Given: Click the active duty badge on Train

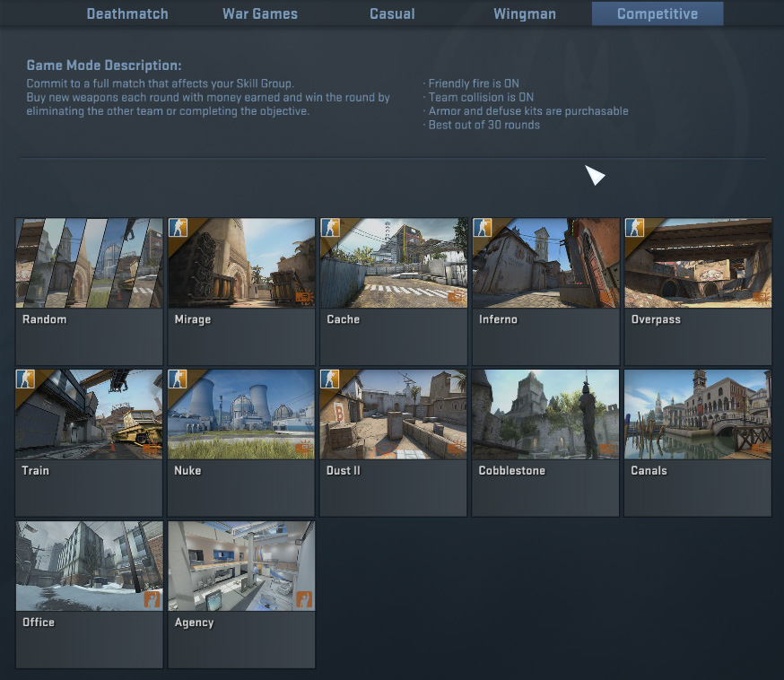Looking at the screenshot, I should coord(25,379).
